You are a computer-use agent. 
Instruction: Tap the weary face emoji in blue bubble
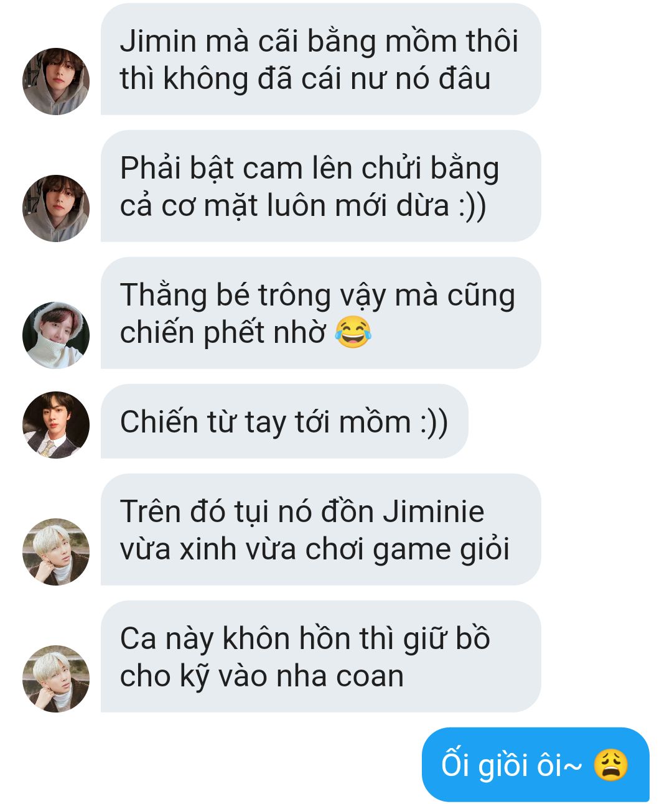click(x=610, y=765)
